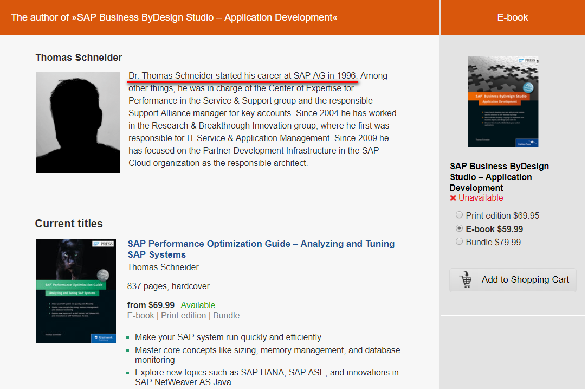
Task: Click the '837 pages, hardcover' text
Action: tap(169, 286)
